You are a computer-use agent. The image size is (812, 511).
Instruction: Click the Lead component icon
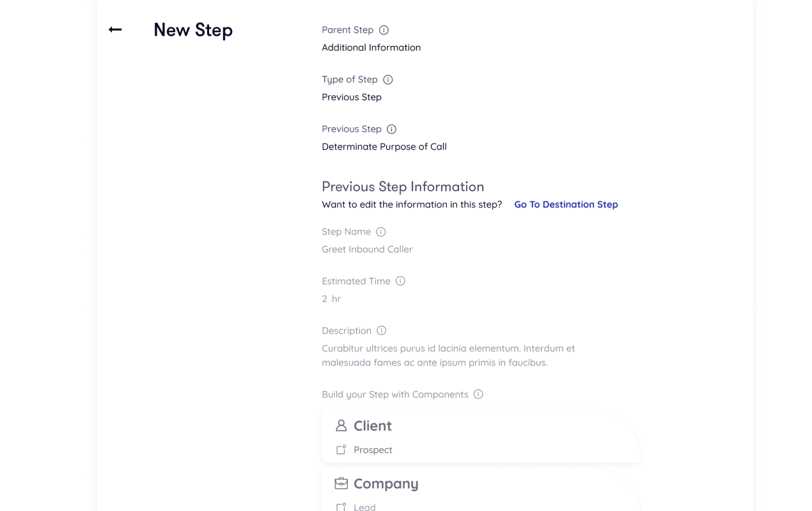[341, 507]
